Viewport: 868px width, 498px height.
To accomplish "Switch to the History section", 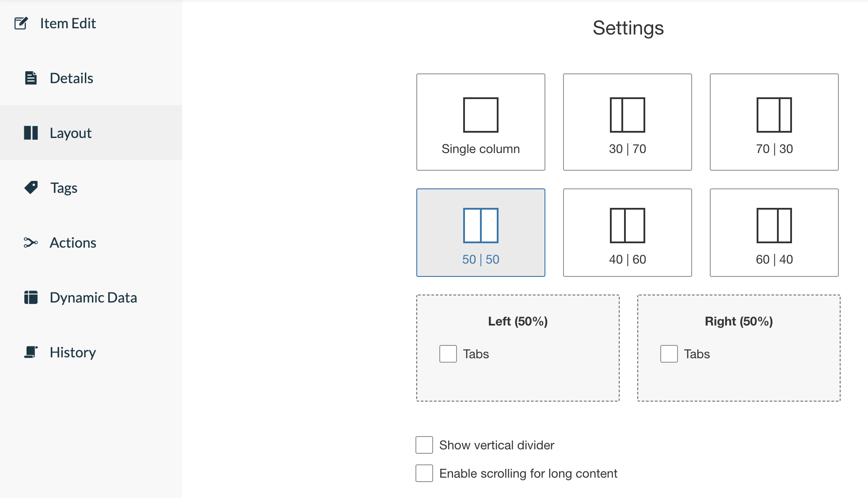I will tap(73, 352).
